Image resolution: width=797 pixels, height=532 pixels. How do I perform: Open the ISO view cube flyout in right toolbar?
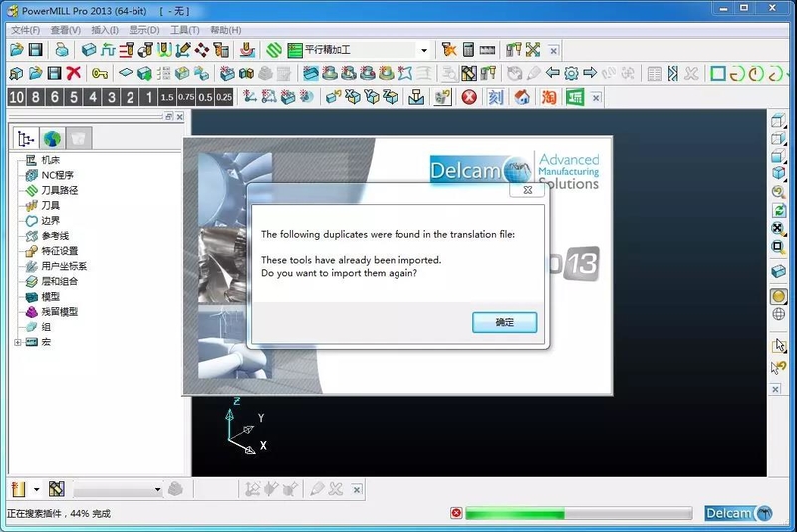778,173
